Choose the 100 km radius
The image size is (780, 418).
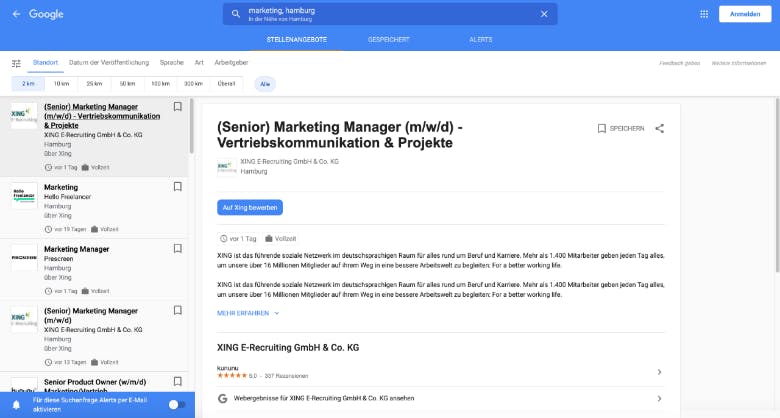tap(160, 84)
